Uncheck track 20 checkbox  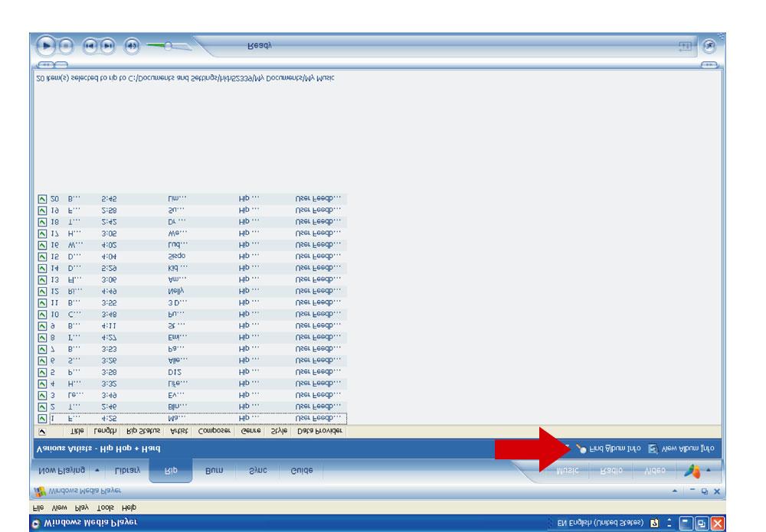(x=42, y=199)
